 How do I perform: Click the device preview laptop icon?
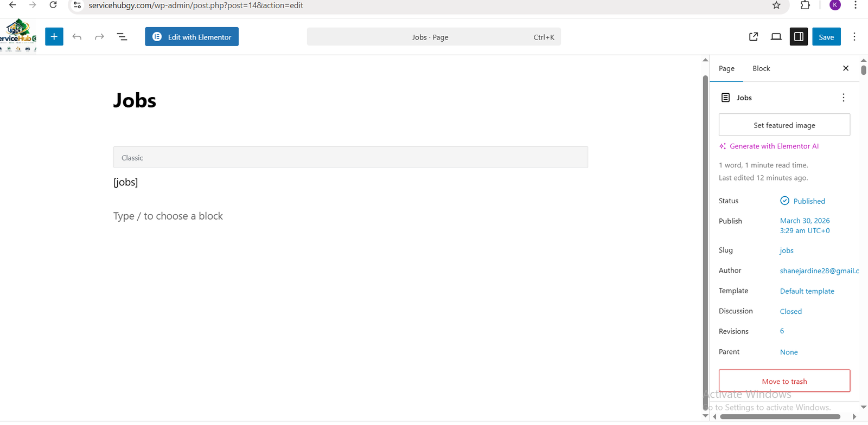coord(776,37)
